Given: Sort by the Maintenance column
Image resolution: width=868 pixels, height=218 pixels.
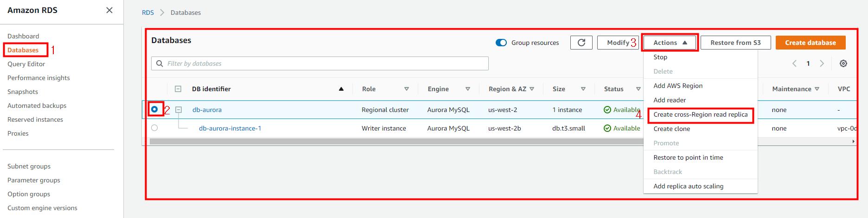Looking at the screenshot, I should (817, 89).
